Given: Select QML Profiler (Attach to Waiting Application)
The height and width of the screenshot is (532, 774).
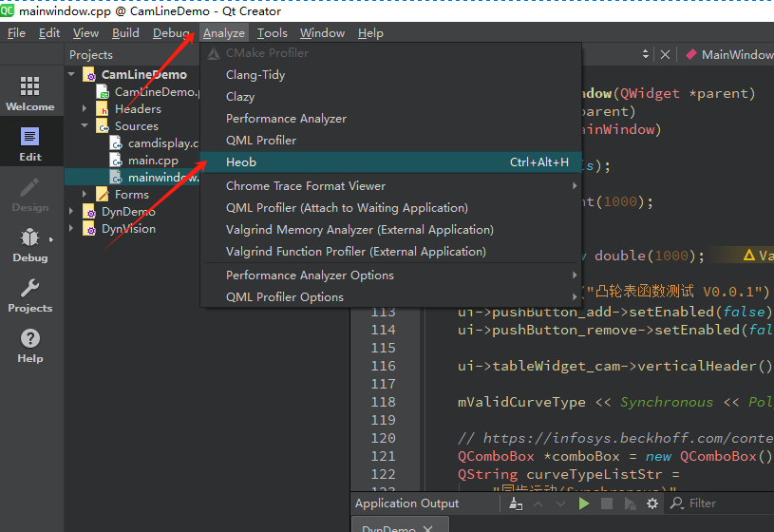Looking at the screenshot, I should 391,207.
